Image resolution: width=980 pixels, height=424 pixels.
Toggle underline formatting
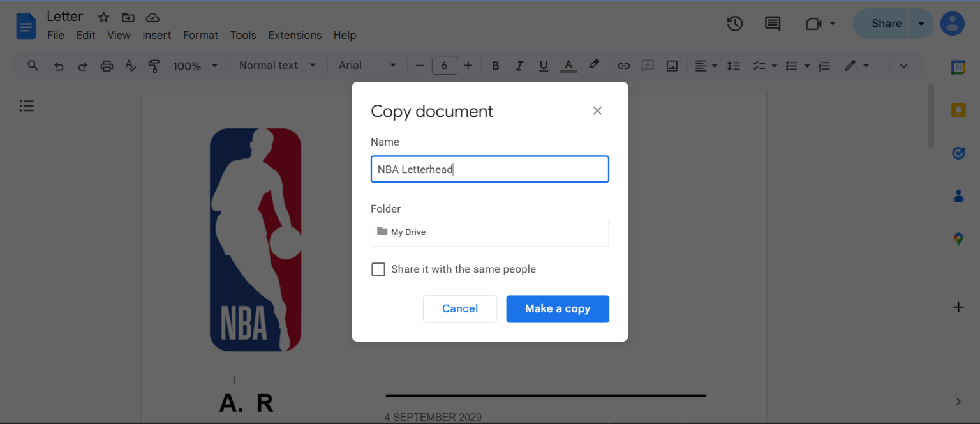(543, 65)
